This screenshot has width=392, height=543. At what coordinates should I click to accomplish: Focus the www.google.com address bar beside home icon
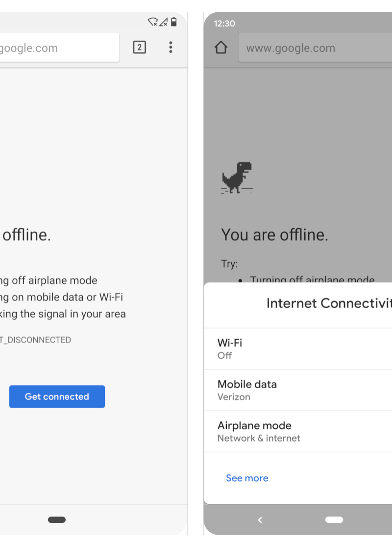(314, 48)
